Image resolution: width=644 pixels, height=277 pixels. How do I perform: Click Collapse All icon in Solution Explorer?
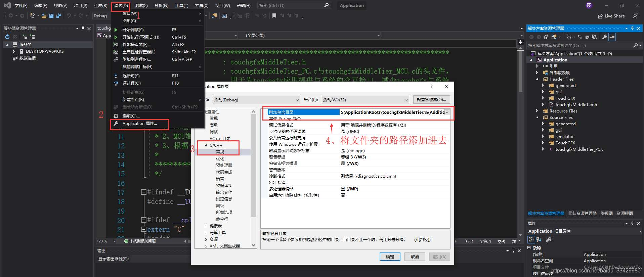click(x=587, y=37)
